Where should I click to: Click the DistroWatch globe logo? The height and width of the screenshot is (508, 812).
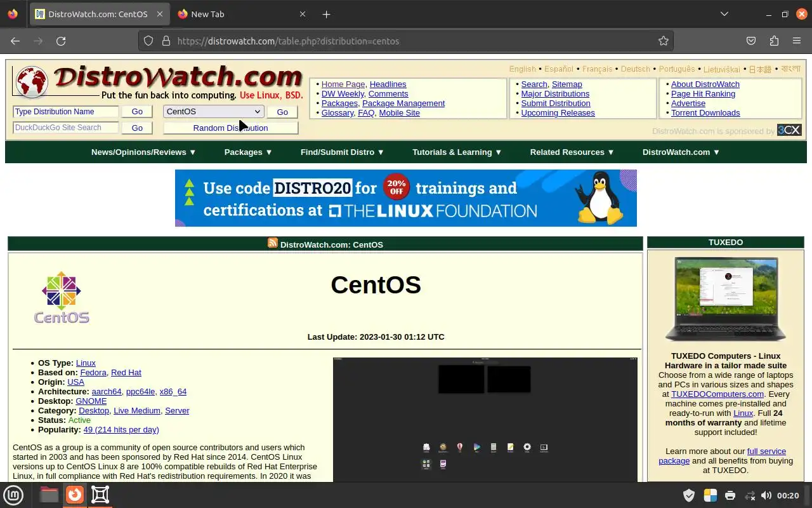point(32,83)
